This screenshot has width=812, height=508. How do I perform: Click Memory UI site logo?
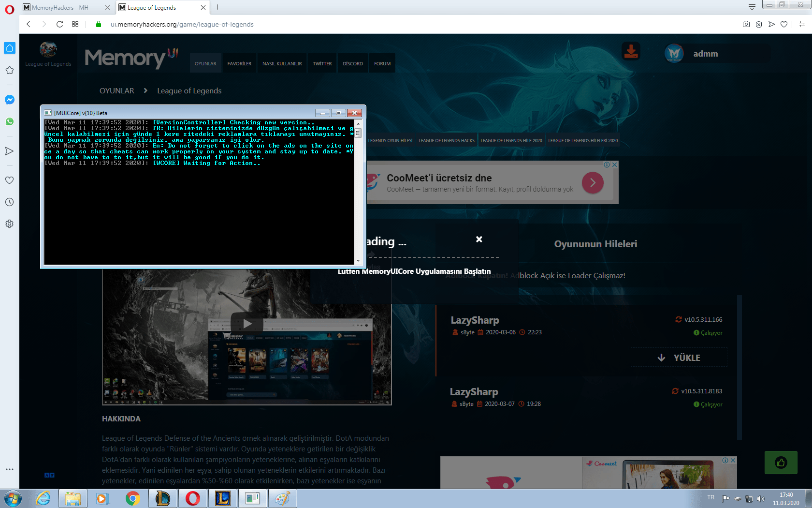click(131, 58)
